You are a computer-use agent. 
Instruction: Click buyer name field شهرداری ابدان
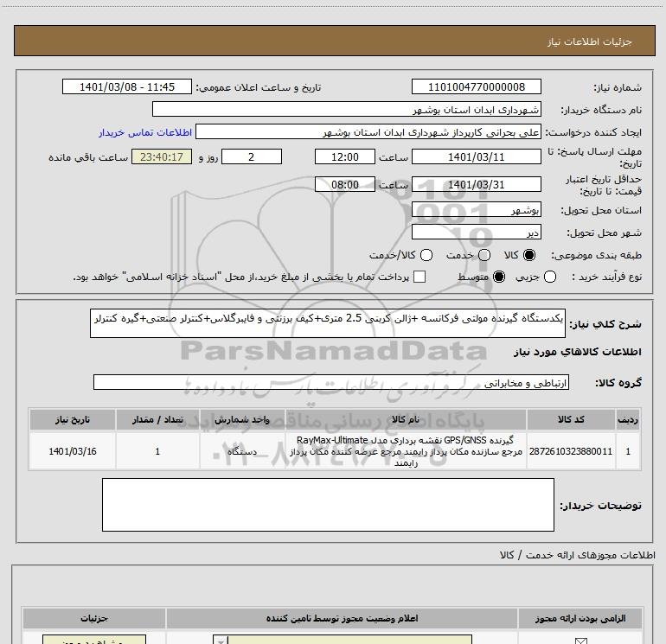tap(347, 109)
